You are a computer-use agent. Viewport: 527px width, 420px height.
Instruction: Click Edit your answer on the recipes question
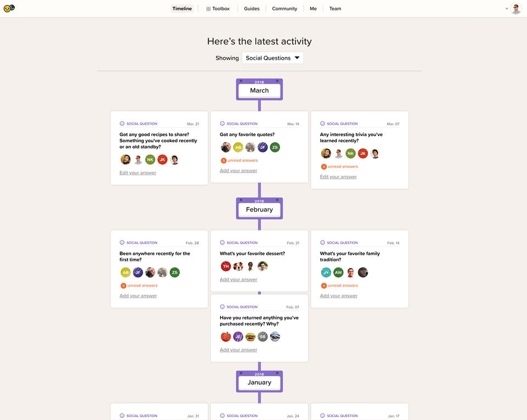pyautogui.click(x=138, y=173)
